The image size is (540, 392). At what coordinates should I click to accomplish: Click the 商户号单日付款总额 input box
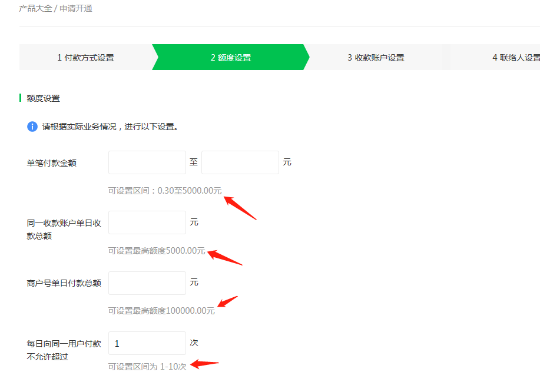tap(147, 283)
